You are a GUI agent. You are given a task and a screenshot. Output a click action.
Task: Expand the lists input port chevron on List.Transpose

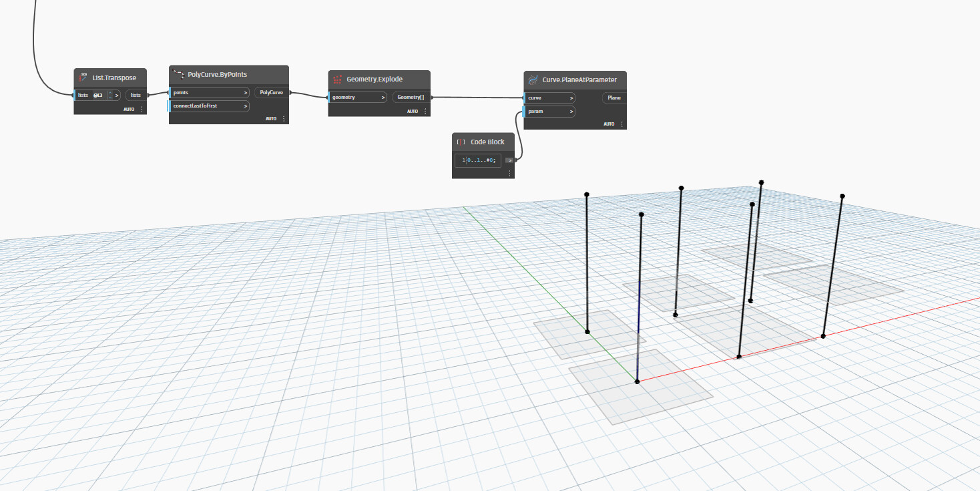(x=117, y=95)
